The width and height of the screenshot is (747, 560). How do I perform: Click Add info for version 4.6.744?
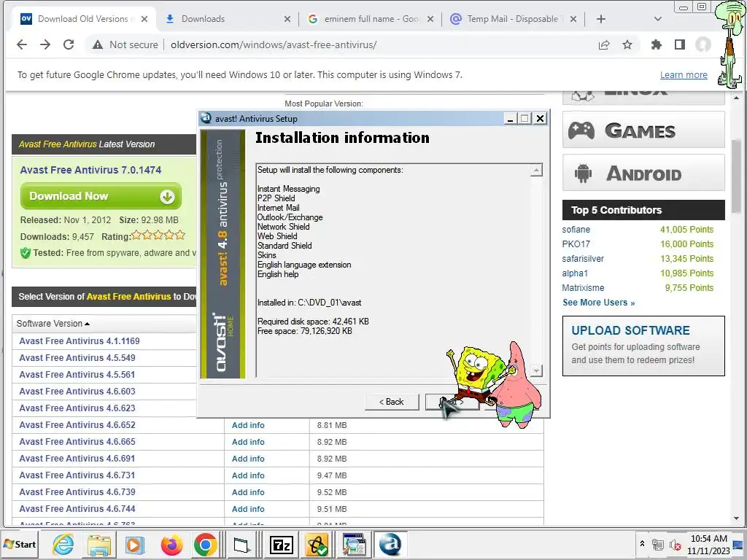coord(248,509)
